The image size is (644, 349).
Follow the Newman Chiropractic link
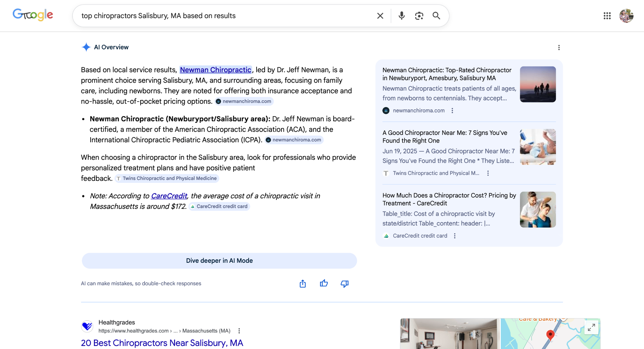click(x=215, y=70)
